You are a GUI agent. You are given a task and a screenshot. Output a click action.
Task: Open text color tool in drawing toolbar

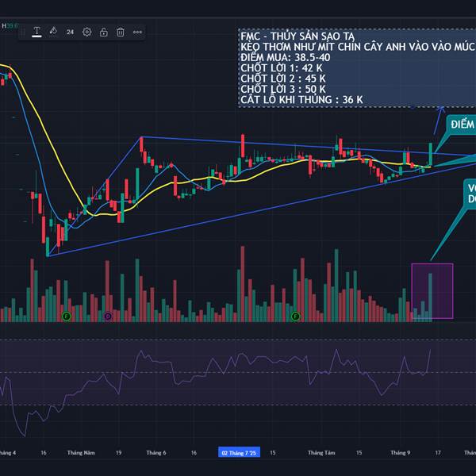tap(36, 32)
